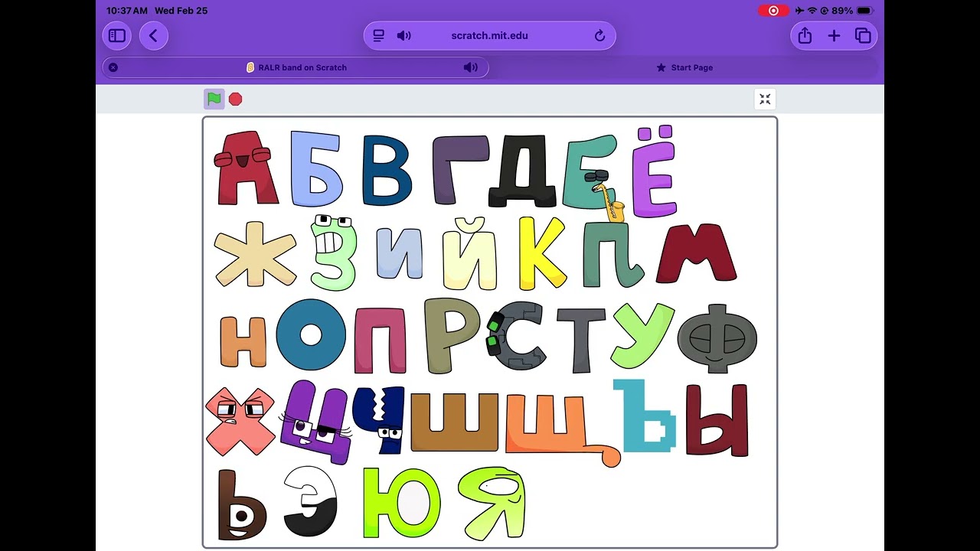Close the RALR band on Scratch tab
Screen dimensions: 980x551
click(113, 67)
